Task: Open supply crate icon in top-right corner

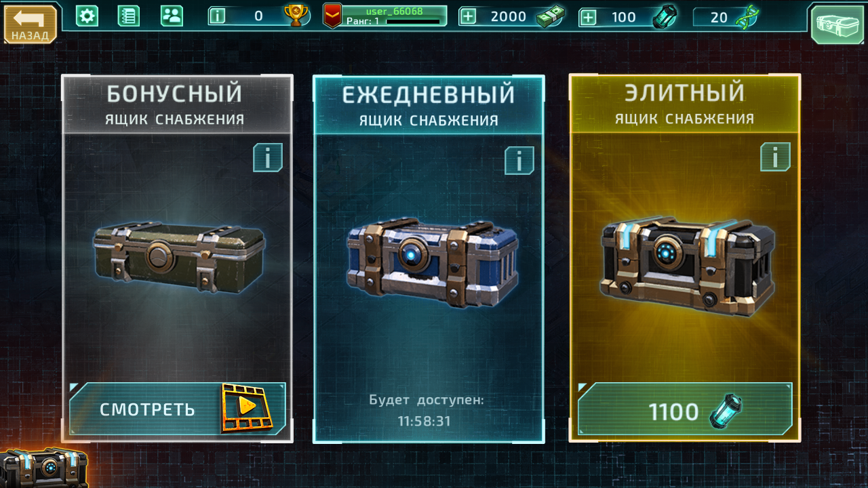Action: point(837,24)
